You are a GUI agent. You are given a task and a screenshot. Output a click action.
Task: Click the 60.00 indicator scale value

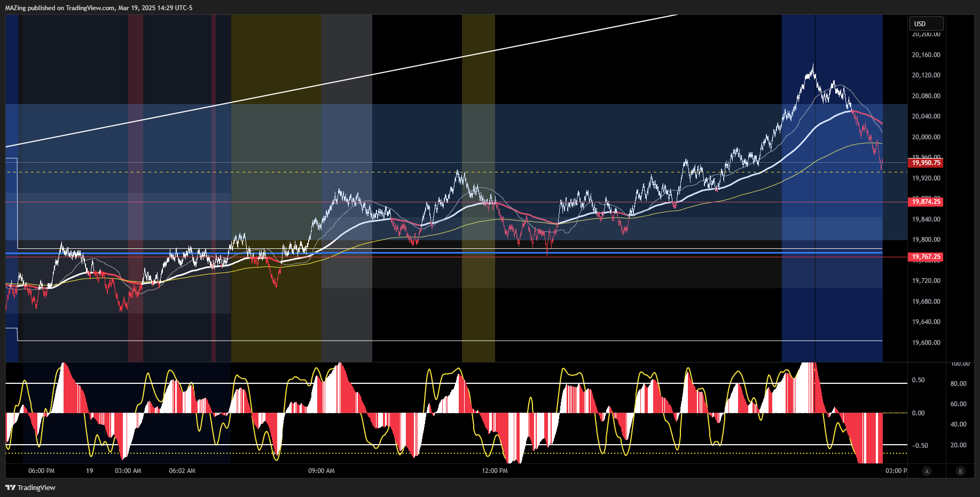pos(958,404)
